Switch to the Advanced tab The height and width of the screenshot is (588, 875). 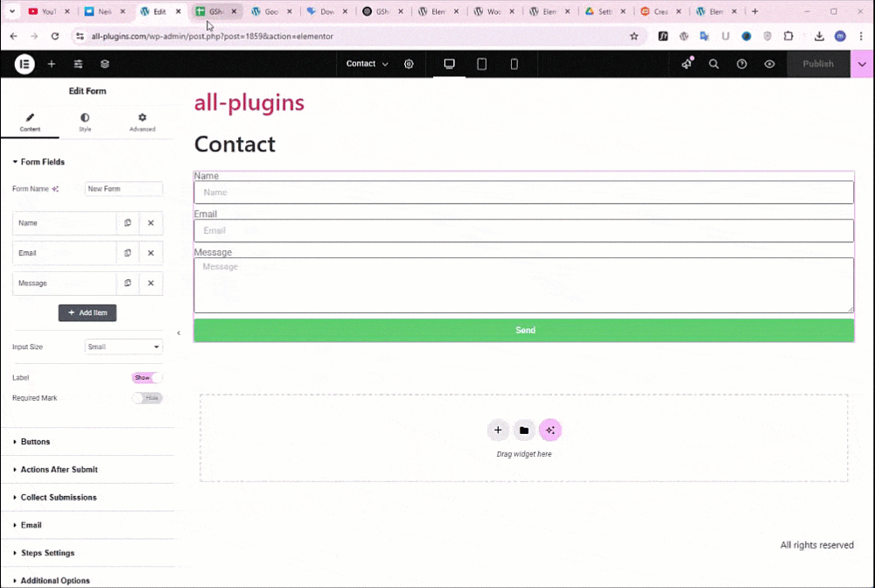(x=142, y=122)
